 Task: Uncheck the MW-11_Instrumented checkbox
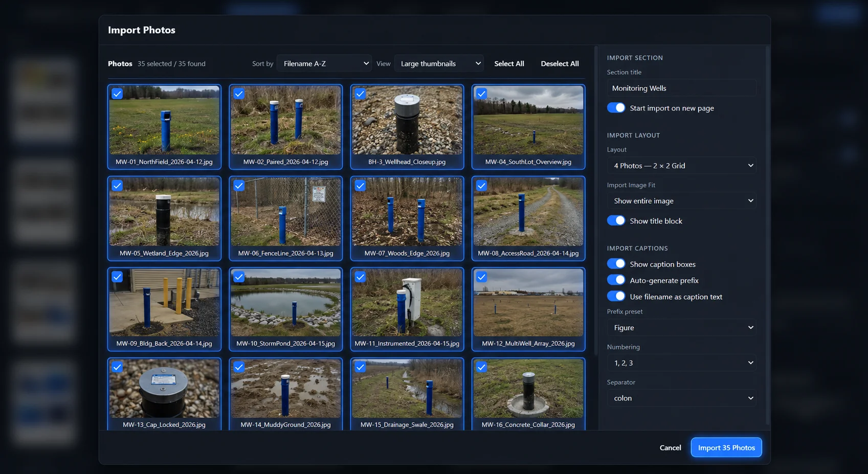360,277
